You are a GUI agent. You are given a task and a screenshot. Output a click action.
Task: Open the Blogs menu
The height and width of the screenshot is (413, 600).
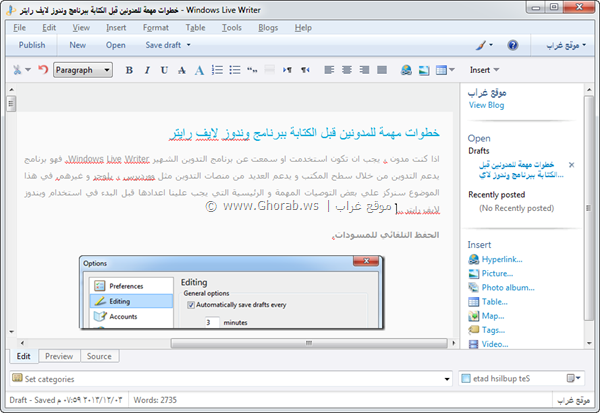[268, 28]
